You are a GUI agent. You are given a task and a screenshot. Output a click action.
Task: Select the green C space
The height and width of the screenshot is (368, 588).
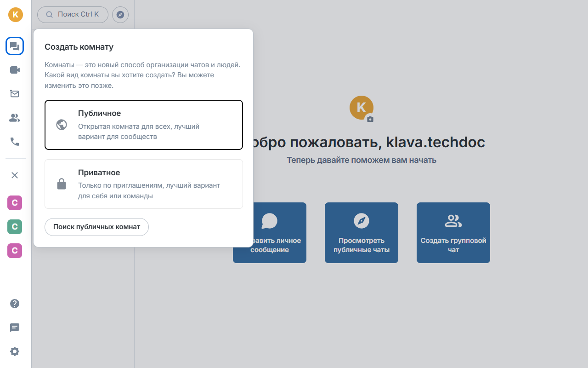[15, 227]
